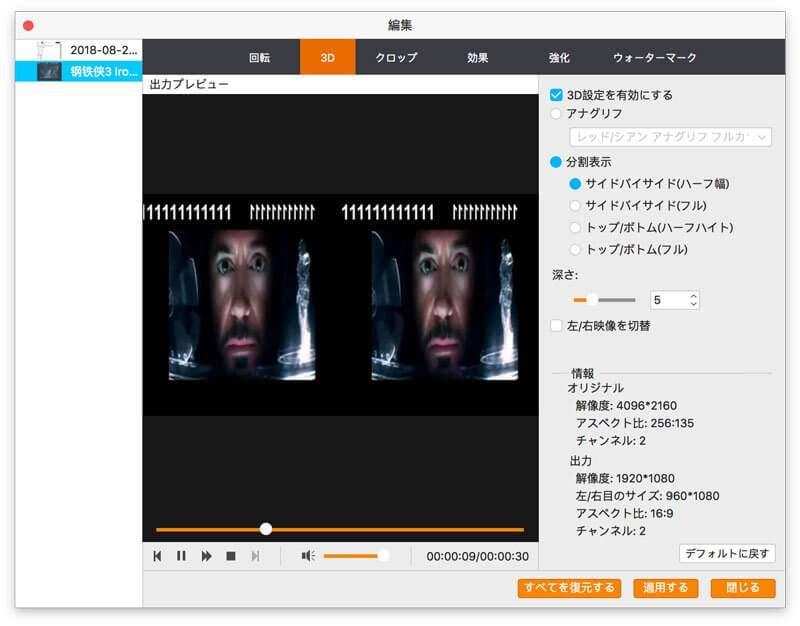
Task: Click the 閉じる button
Action: 743,588
